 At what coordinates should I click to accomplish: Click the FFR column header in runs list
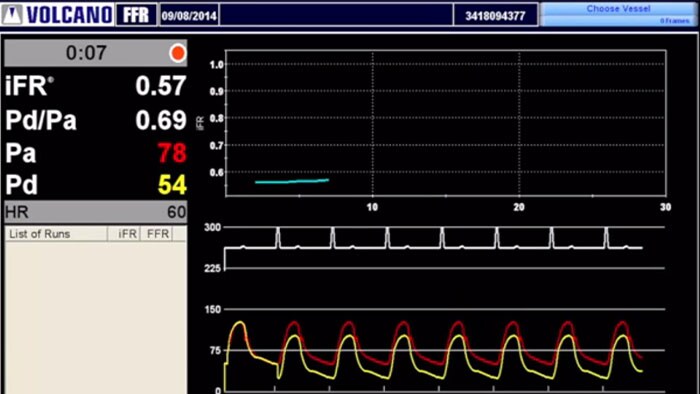point(158,234)
